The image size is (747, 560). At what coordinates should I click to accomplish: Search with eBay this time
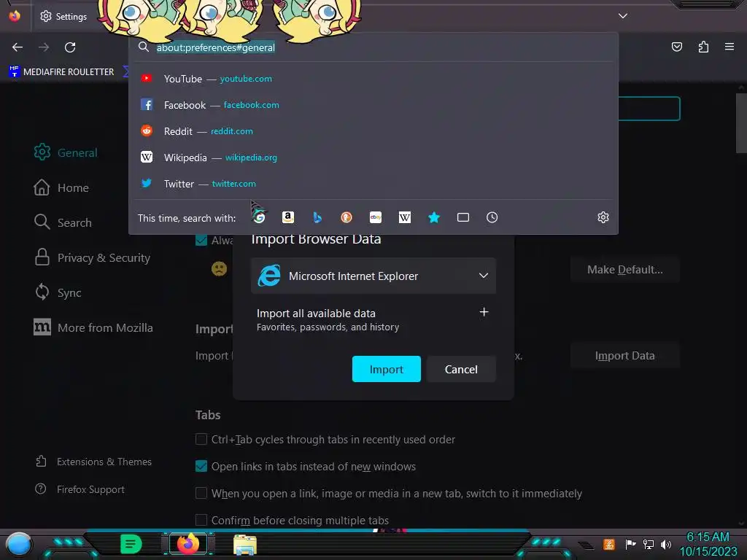click(376, 217)
